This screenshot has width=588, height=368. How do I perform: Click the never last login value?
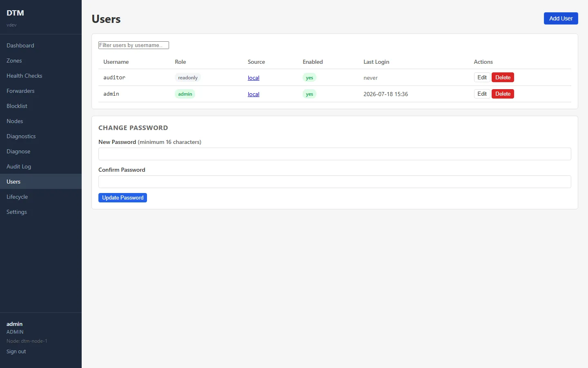pos(371,78)
